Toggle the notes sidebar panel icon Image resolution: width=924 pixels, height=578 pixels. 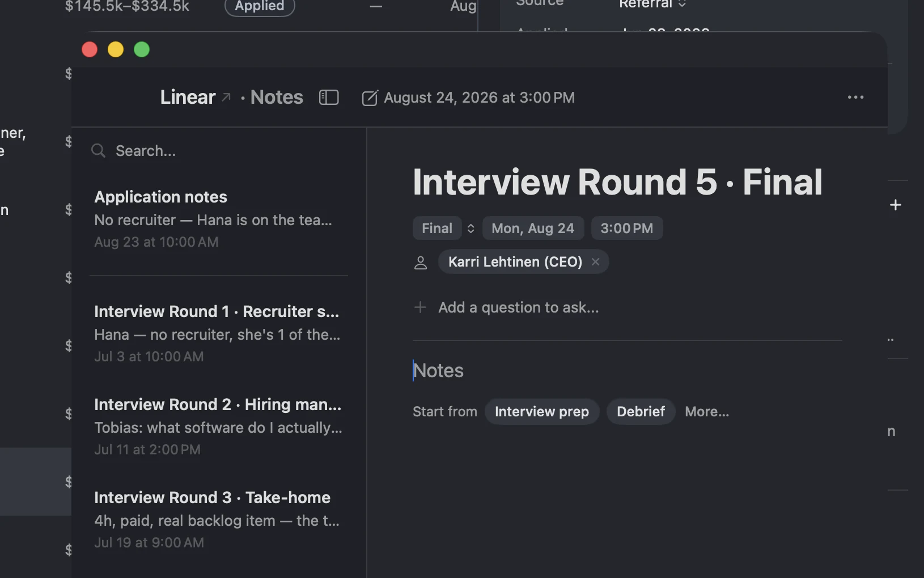[x=329, y=98]
